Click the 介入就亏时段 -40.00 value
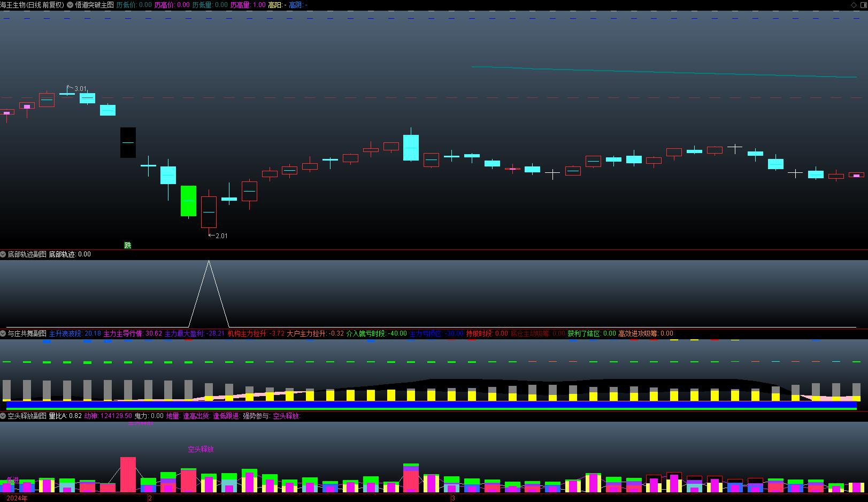 tap(377, 333)
